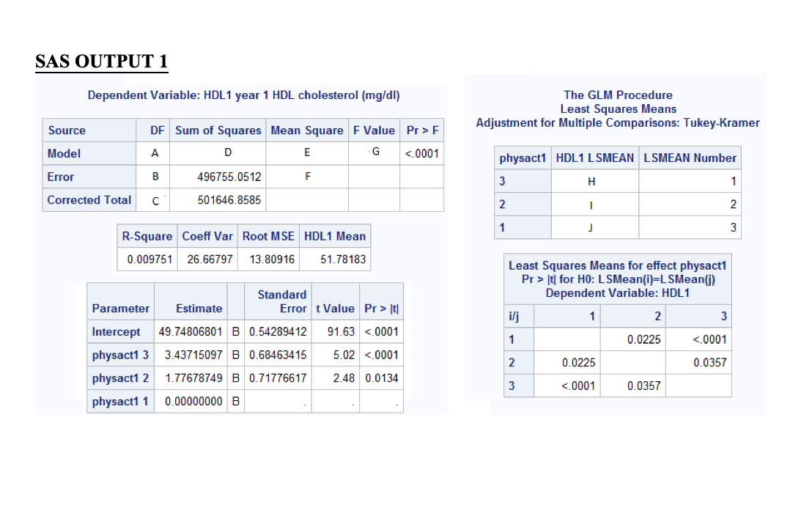Image resolution: width=812 pixels, height=516 pixels.
Task: Click <.0001 in comparison row 3
Action: click(x=578, y=386)
